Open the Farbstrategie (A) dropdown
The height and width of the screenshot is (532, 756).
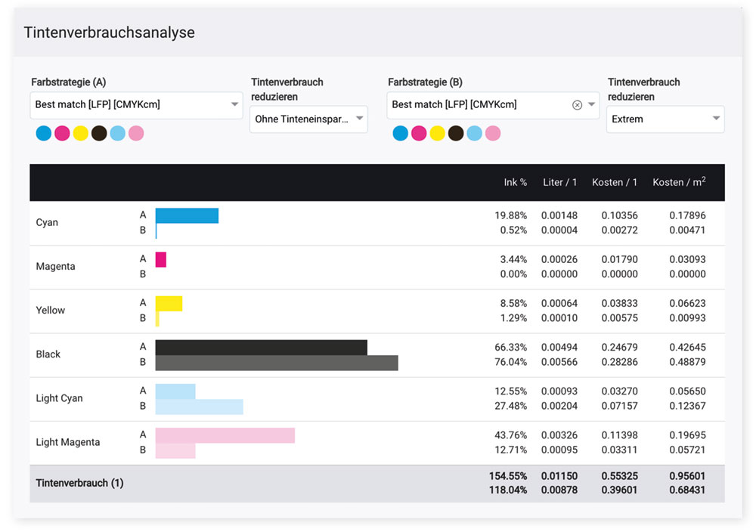point(136,105)
